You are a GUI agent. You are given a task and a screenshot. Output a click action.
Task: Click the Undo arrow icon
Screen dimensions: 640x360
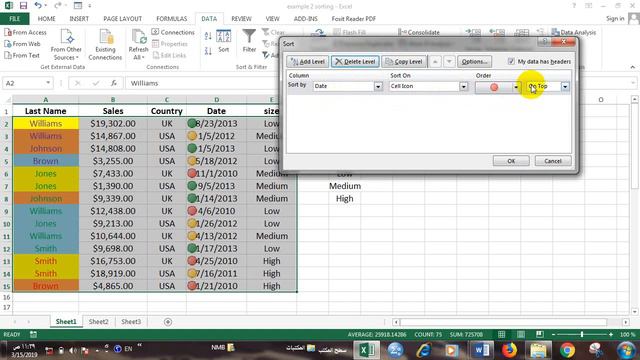click(x=38, y=5)
